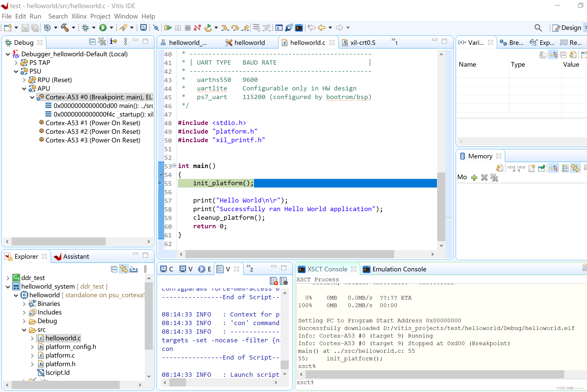The height and width of the screenshot is (392, 587).
Task: Click the toolbar search magnifier icon
Action: 538,28
